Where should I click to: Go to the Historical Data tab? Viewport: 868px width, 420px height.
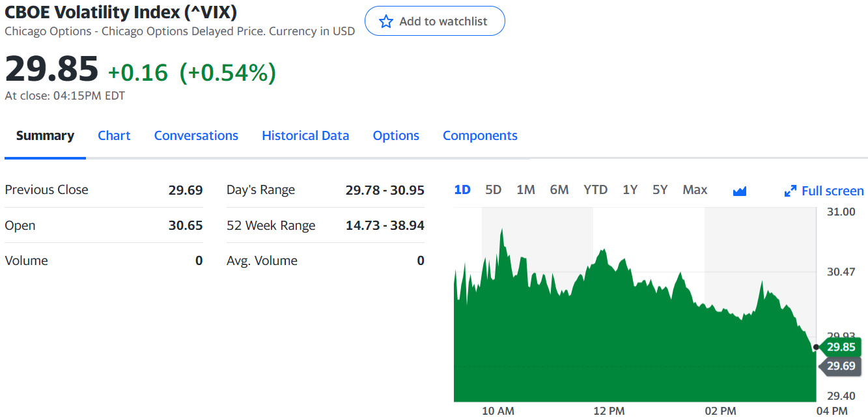[x=305, y=135]
